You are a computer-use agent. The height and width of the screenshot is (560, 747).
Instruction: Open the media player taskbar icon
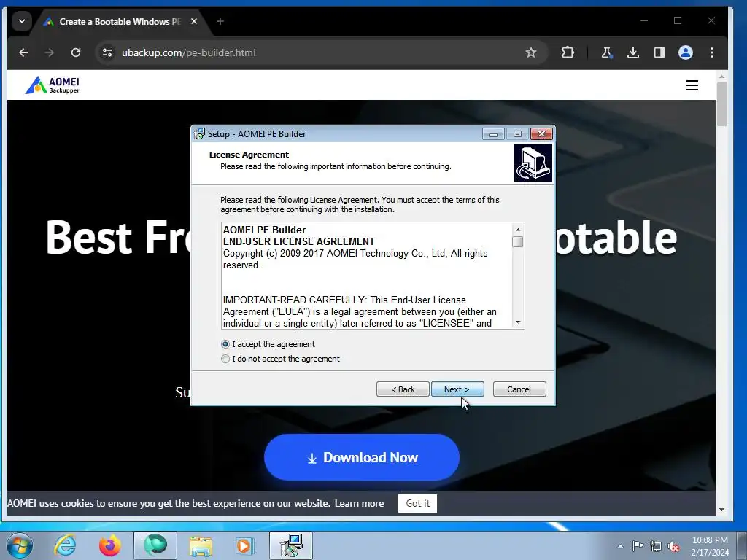245,545
